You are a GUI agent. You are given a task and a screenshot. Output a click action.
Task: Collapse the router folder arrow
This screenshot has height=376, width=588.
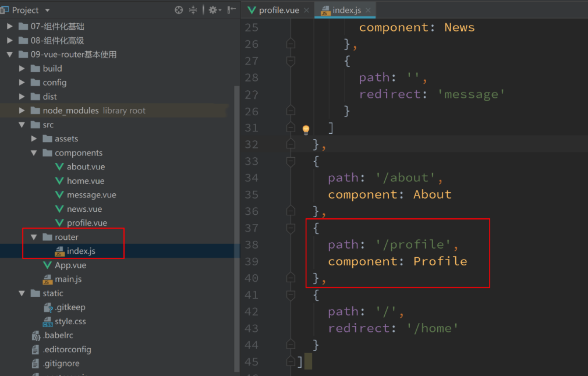point(34,237)
